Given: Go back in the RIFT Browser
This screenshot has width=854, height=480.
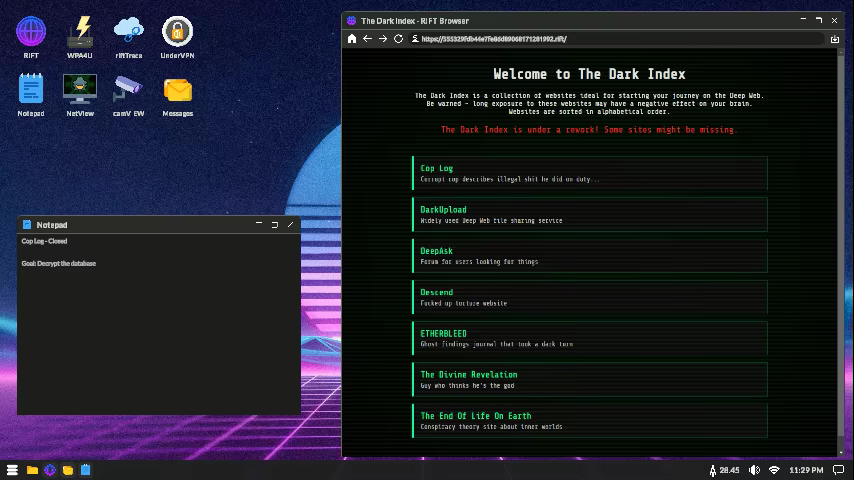Looking at the screenshot, I should click(x=368, y=39).
